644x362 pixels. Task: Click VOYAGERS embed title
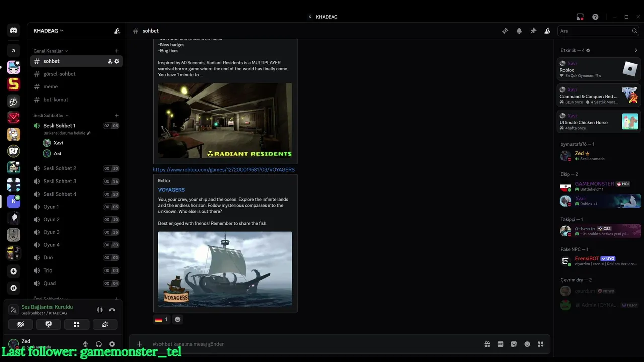point(172,190)
